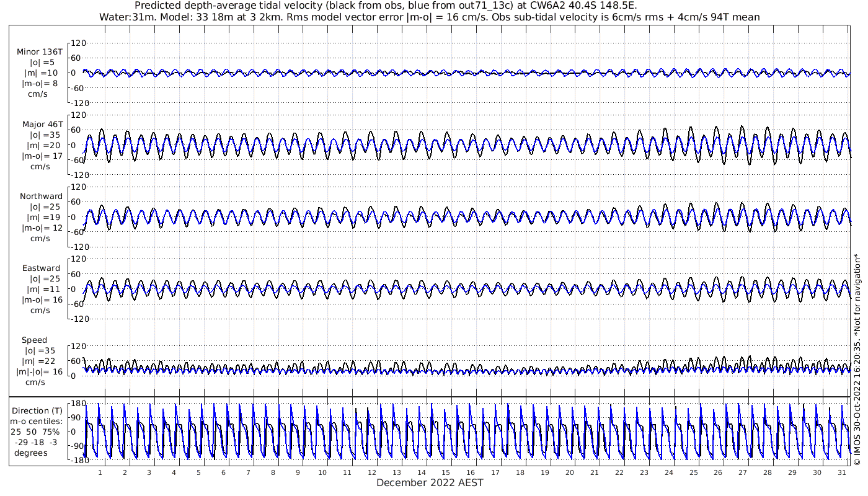The image size is (868, 496).
Task: Click day '5' on the date axis
Action: (x=199, y=472)
